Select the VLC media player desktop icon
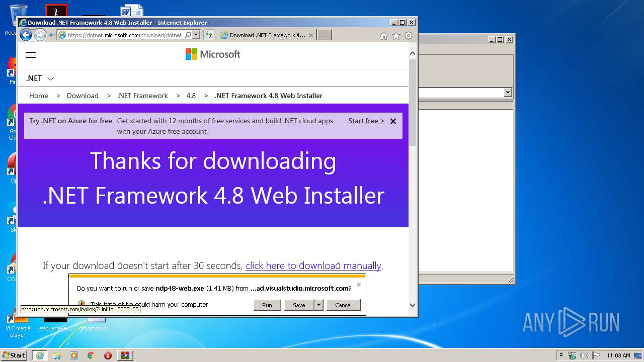Viewport: 644px width, 362px height. (x=18, y=325)
